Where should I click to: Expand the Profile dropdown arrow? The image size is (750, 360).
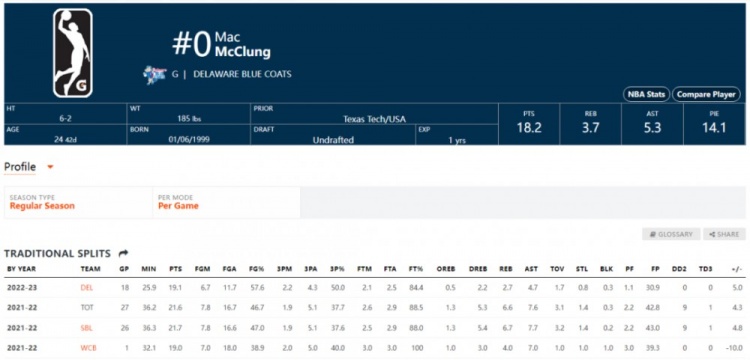coord(50,167)
